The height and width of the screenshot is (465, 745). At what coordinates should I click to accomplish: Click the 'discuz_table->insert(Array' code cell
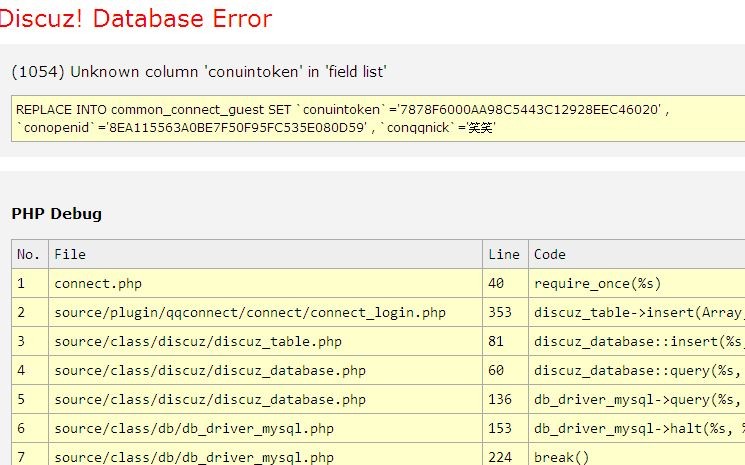point(637,313)
